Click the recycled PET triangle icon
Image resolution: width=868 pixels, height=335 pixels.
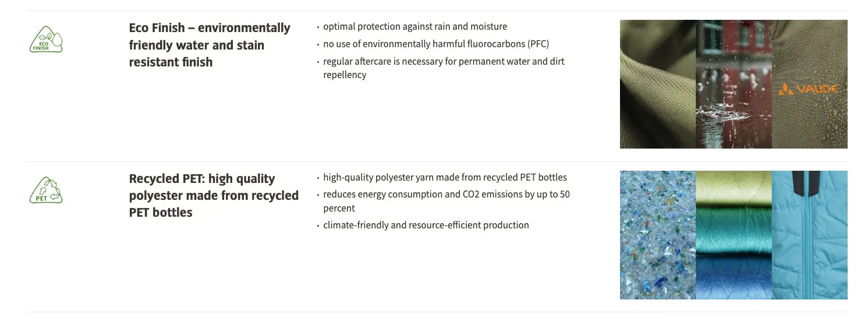[46, 191]
